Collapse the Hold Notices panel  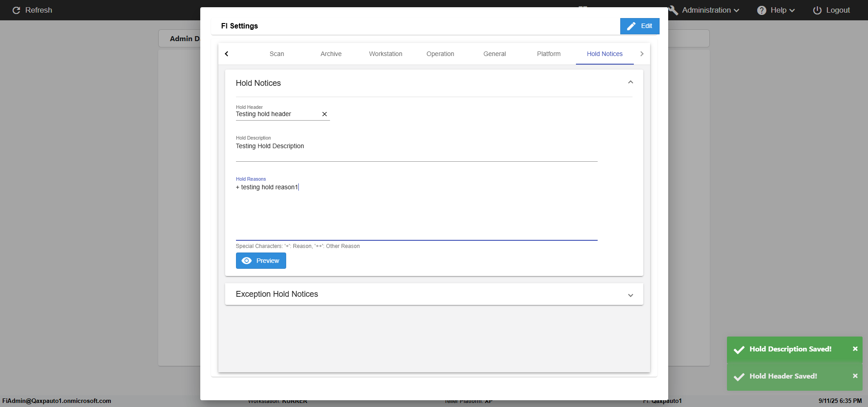630,82
